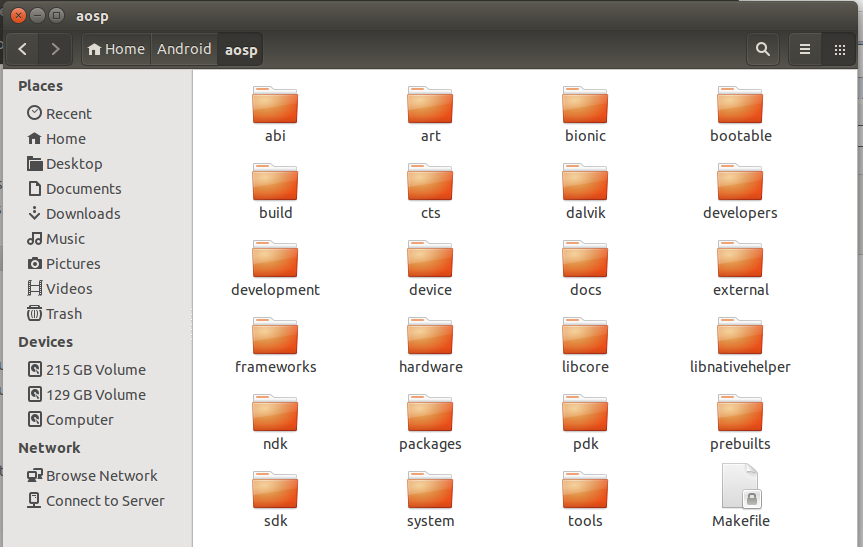The width and height of the screenshot is (863, 547).
Task: Select the bootable folder
Action: (740, 114)
